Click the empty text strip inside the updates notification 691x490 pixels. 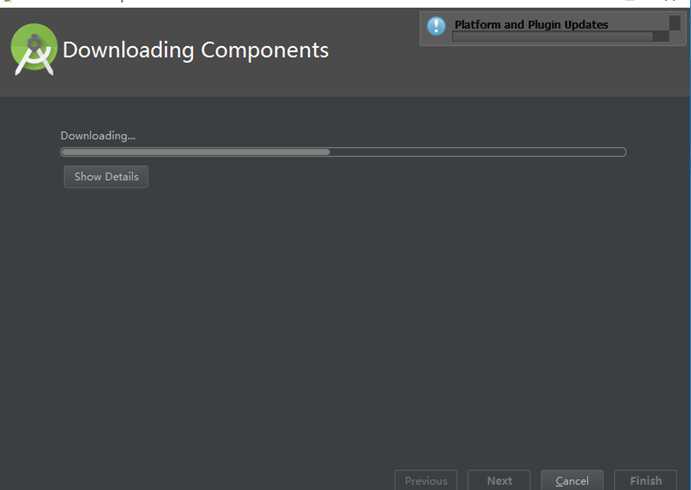tap(553, 37)
